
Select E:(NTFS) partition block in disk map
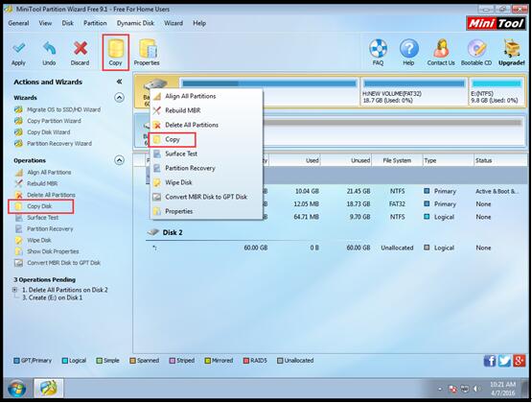497,92
